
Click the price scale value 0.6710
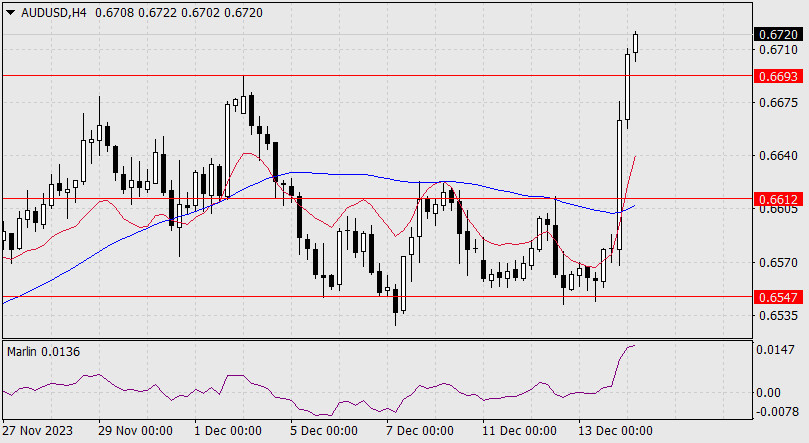click(x=778, y=50)
